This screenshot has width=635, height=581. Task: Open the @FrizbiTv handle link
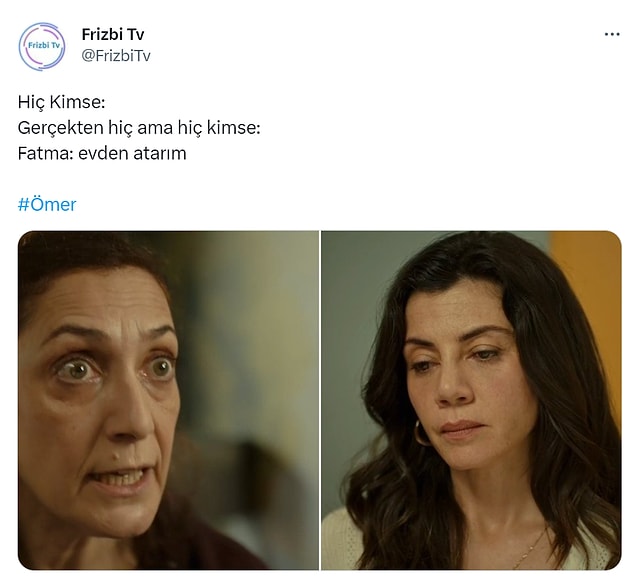click(116, 55)
